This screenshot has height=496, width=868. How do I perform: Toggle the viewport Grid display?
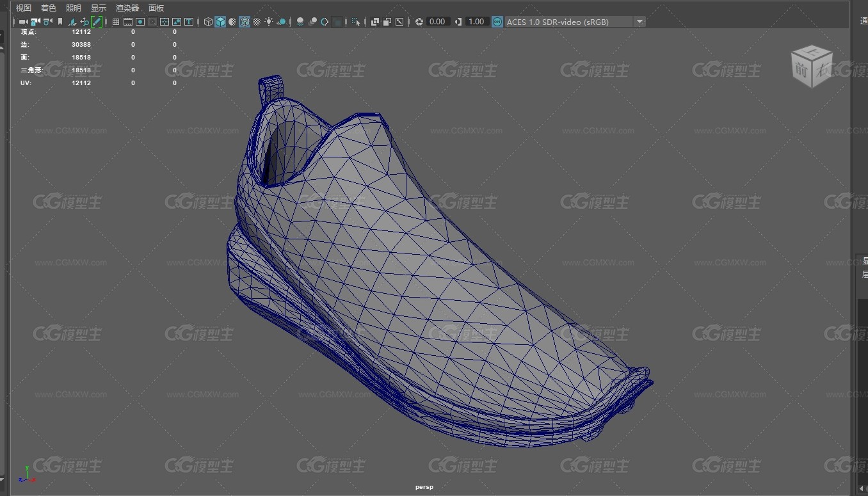116,22
